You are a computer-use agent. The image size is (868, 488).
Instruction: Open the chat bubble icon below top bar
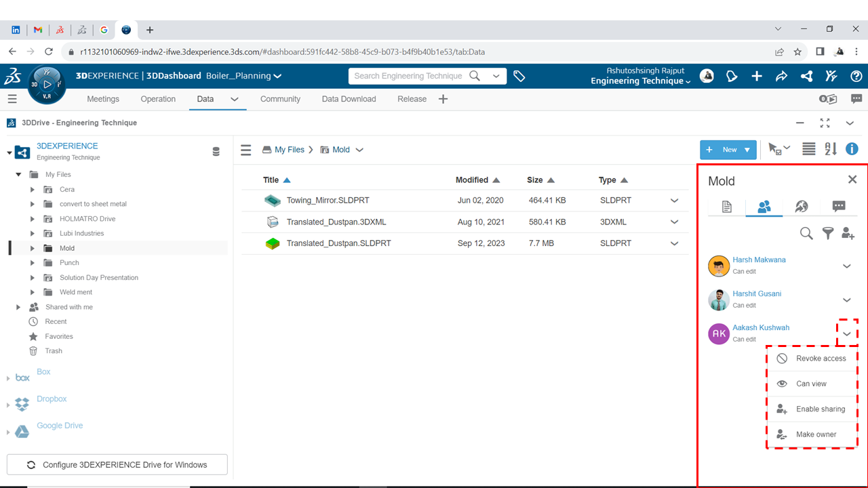(856, 99)
